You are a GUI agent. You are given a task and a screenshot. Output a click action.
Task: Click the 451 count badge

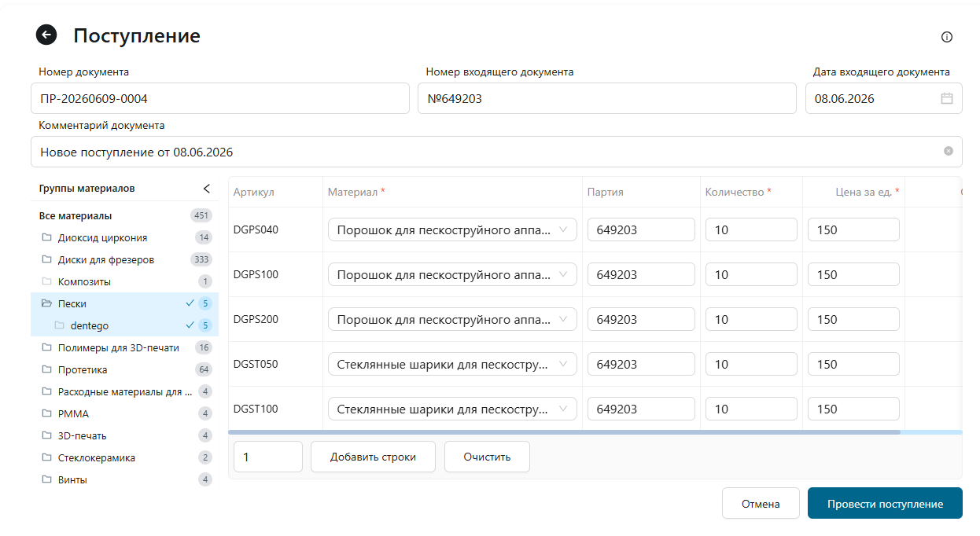[x=201, y=215]
